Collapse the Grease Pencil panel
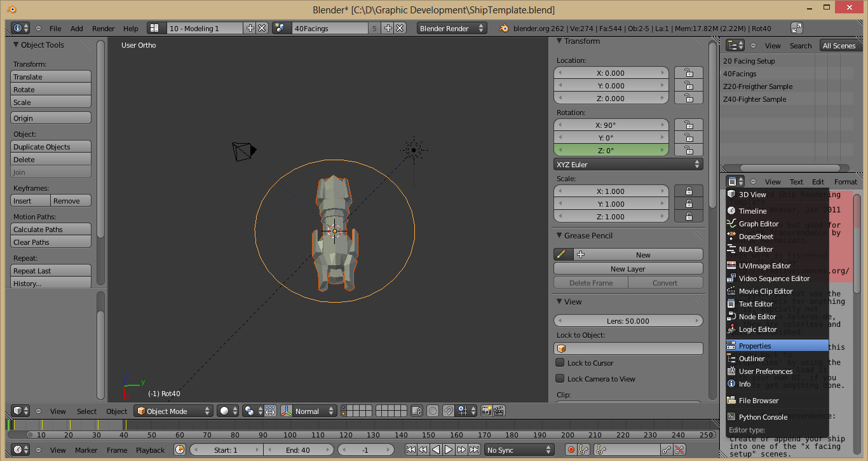Image resolution: width=868 pixels, height=461 pixels. 559,235
